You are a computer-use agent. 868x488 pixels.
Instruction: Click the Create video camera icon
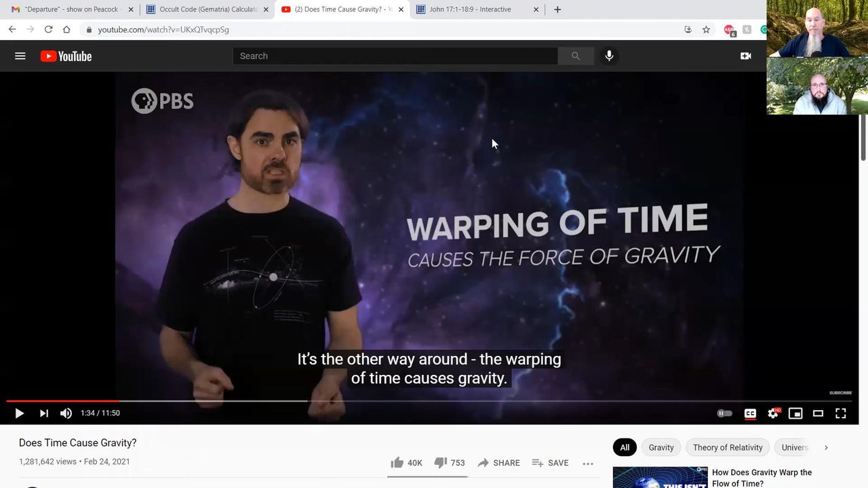[x=745, y=56]
